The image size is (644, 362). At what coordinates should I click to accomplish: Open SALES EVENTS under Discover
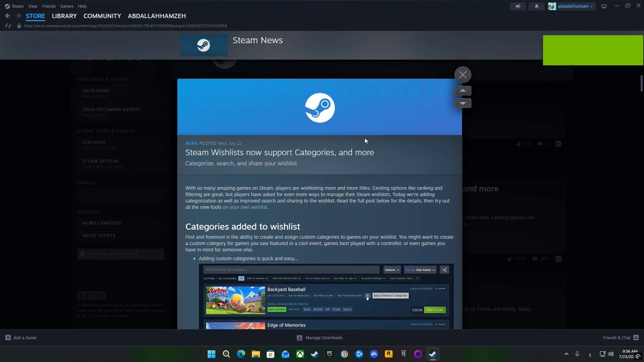point(99,235)
